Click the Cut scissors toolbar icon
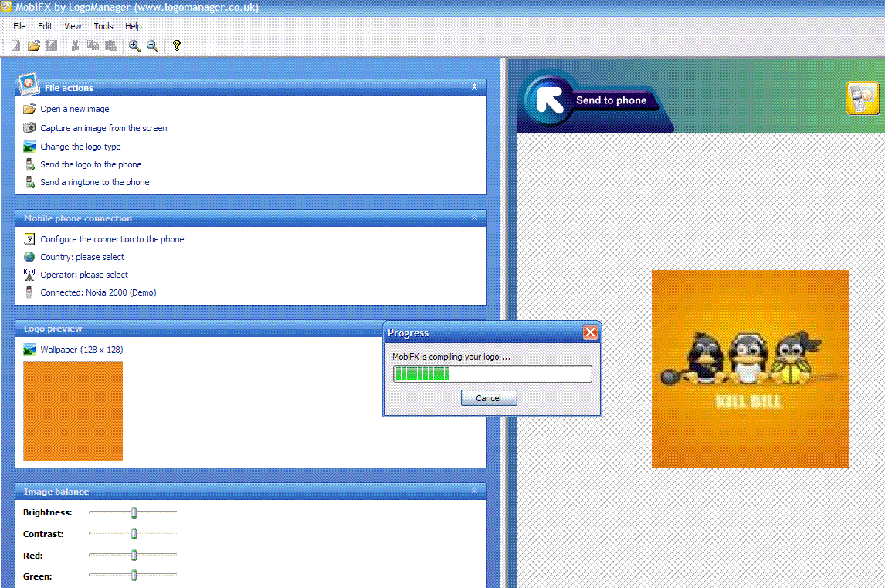This screenshot has height=588, width=885. (74, 46)
